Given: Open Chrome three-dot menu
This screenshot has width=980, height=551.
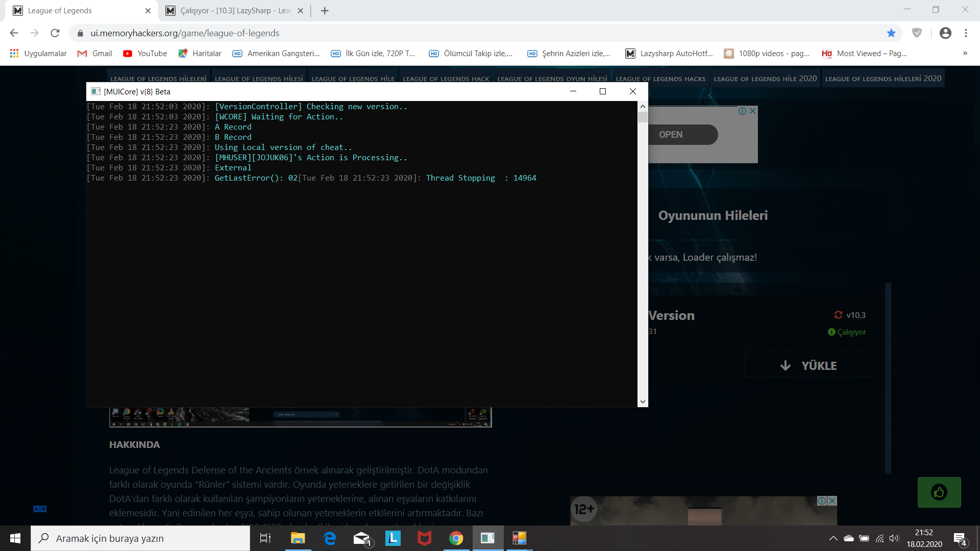Looking at the screenshot, I should (x=966, y=33).
